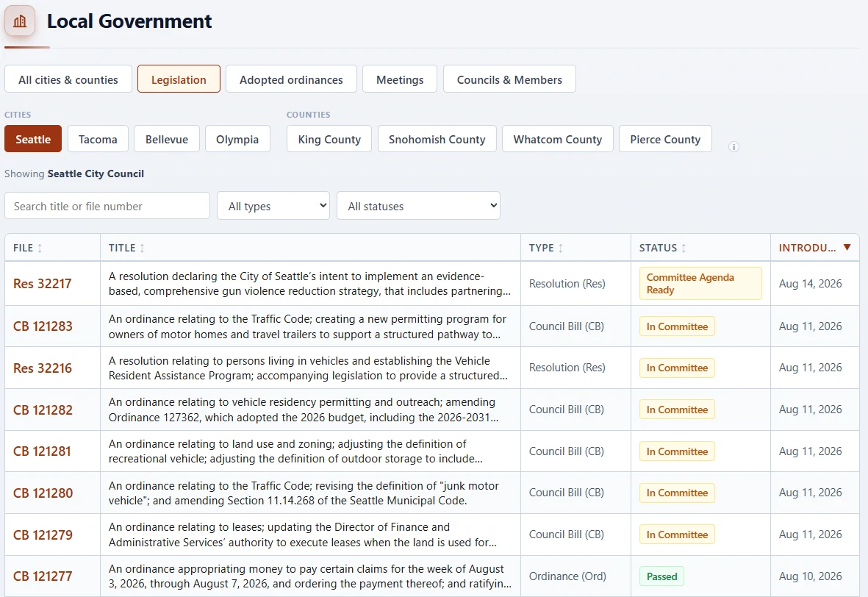Screen dimensions: 868x597
Task: Sort table by STATUS column arrows
Action: click(684, 248)
